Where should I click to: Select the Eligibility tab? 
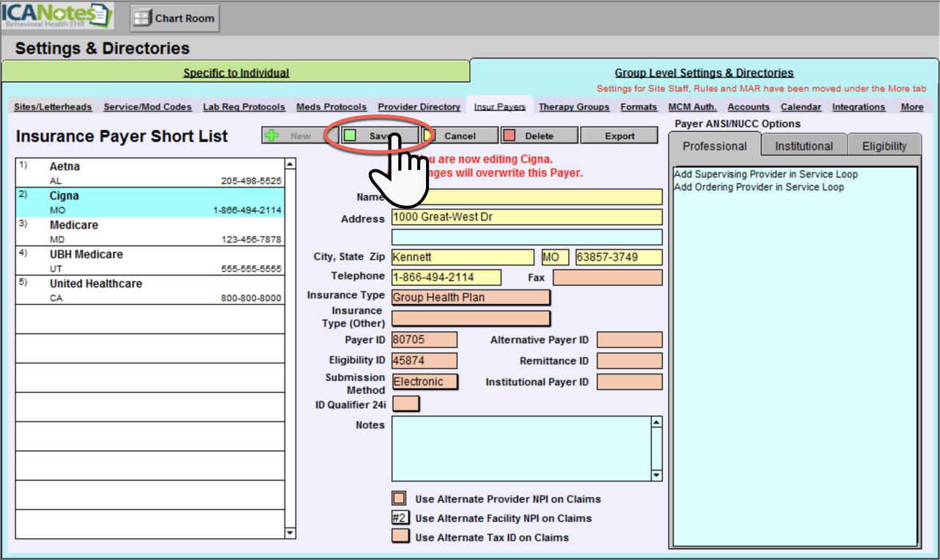pyautogui.click(x=884, y=146)
